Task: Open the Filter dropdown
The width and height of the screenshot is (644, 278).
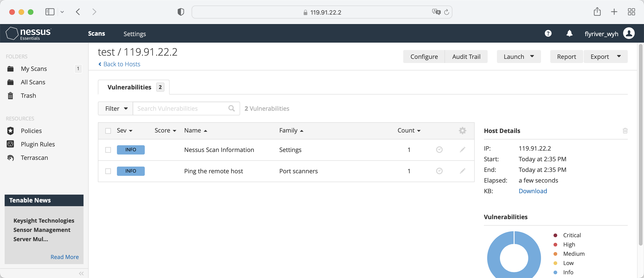Action: pyautogui.click(x=116, y=108)
